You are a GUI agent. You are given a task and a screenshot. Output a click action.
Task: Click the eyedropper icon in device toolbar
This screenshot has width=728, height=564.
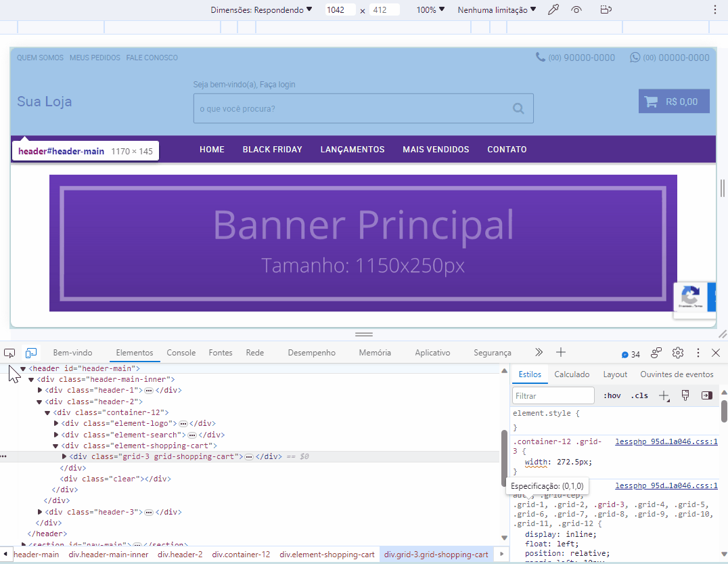(x=553, y=9)
